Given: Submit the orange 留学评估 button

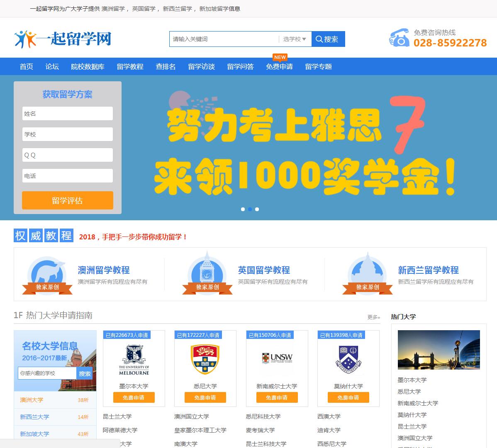Looking at the screenshot, I should click(x=68, y=200).
